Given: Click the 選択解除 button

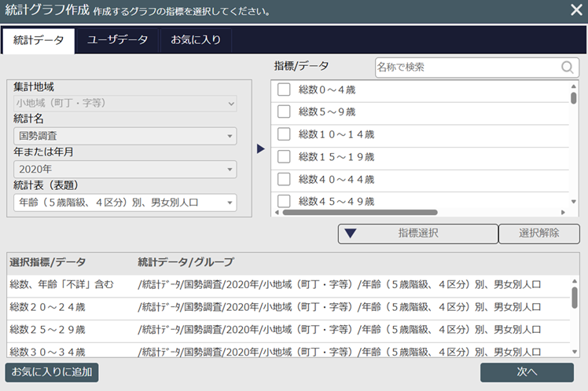Looking at the screenshot, I should 539,233.
